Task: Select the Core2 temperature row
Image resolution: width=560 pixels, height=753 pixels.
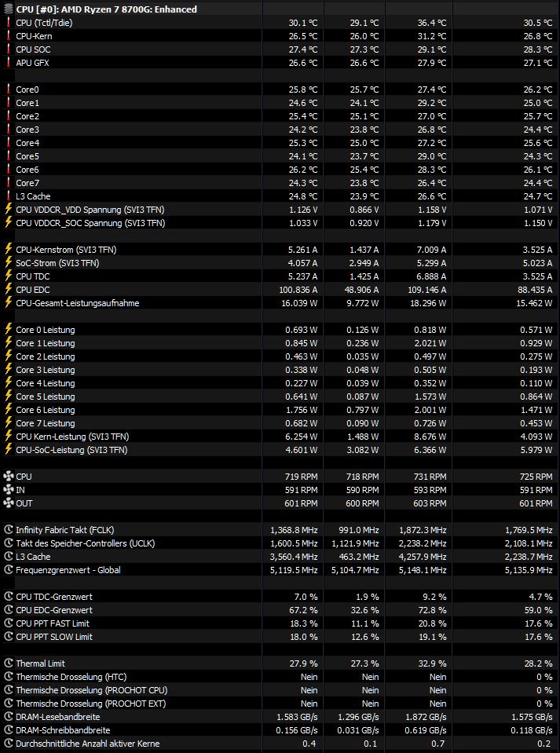Action: point(280,116)
